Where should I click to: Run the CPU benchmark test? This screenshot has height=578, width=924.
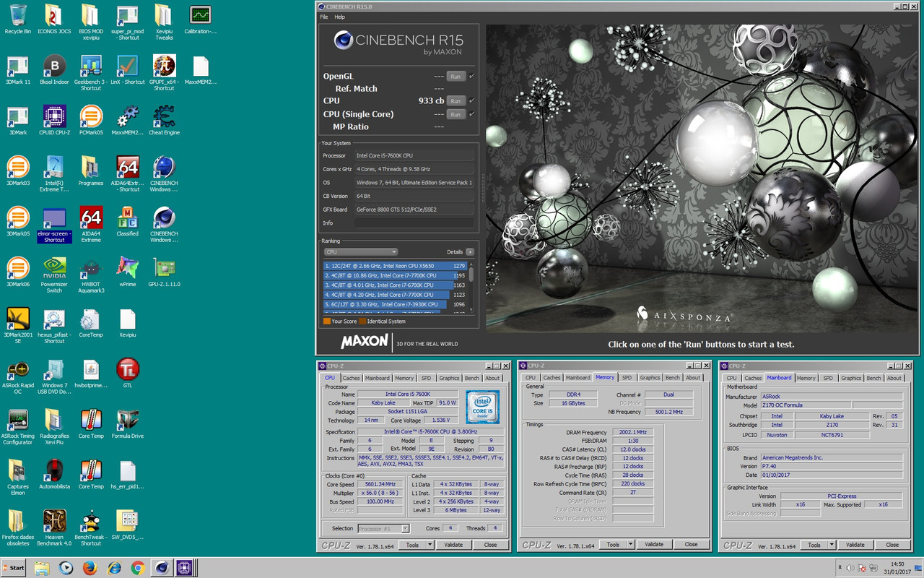tap(455, 100)
